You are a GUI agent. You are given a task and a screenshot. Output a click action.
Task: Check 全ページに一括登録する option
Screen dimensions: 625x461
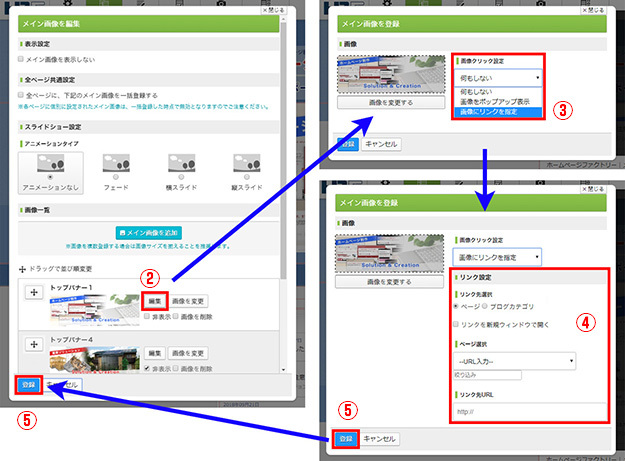[x=22, y=95]
